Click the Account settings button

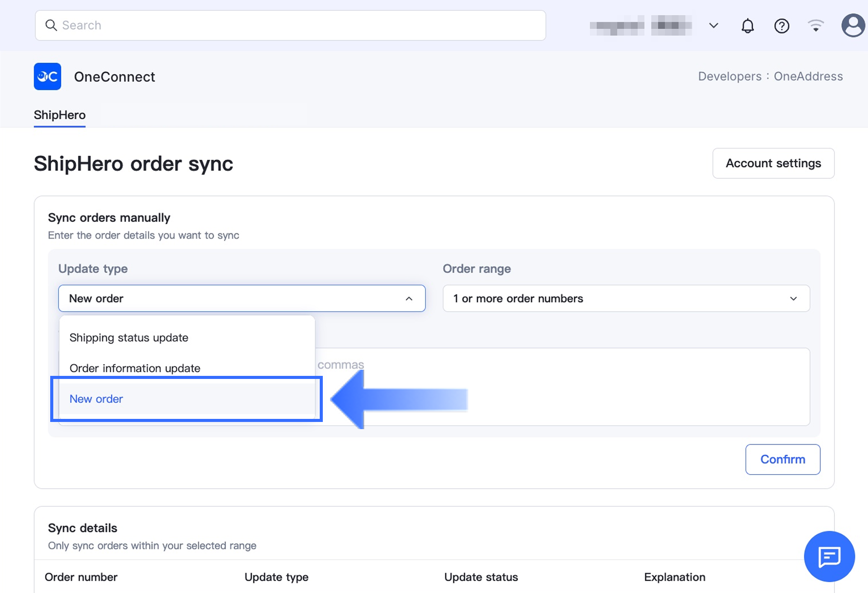[x=773, y=163]
